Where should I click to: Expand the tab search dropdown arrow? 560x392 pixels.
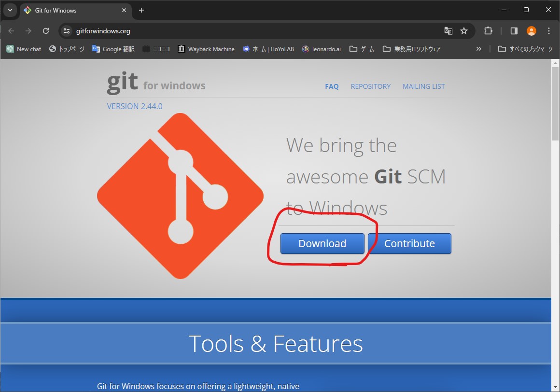pos(10,10)
